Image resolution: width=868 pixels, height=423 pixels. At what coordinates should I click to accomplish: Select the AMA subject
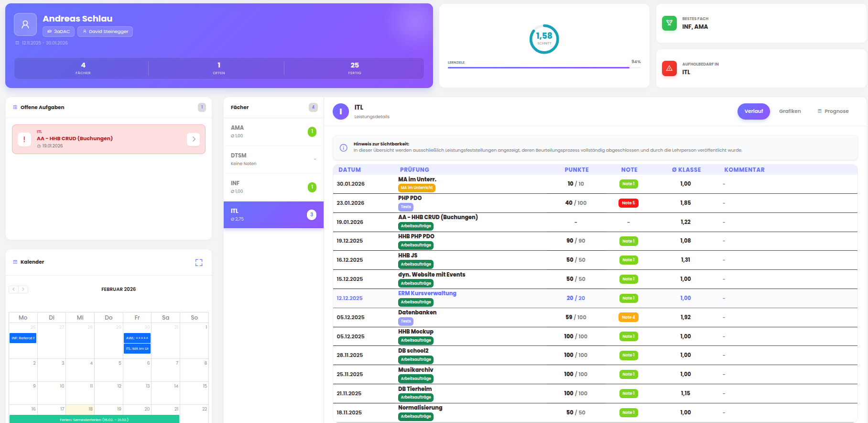[273, 132]
